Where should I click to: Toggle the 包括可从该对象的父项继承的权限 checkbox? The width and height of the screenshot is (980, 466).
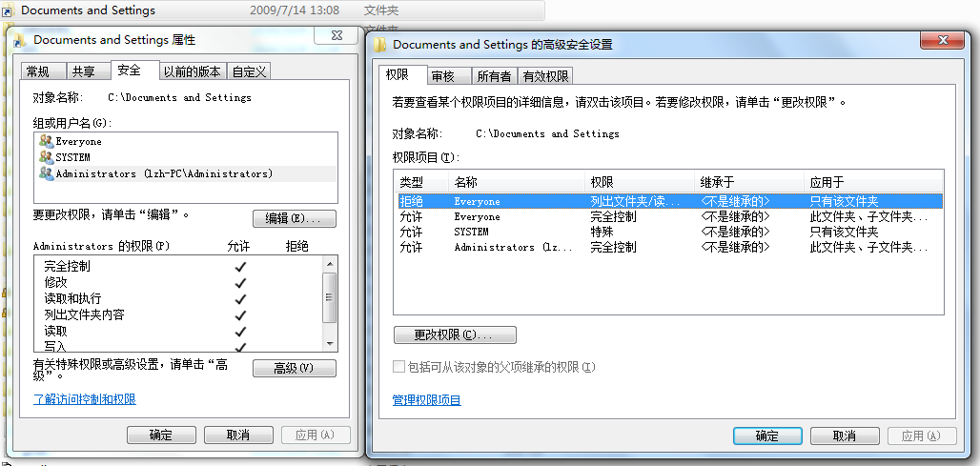pyautogui.click(x=399, y=367)
